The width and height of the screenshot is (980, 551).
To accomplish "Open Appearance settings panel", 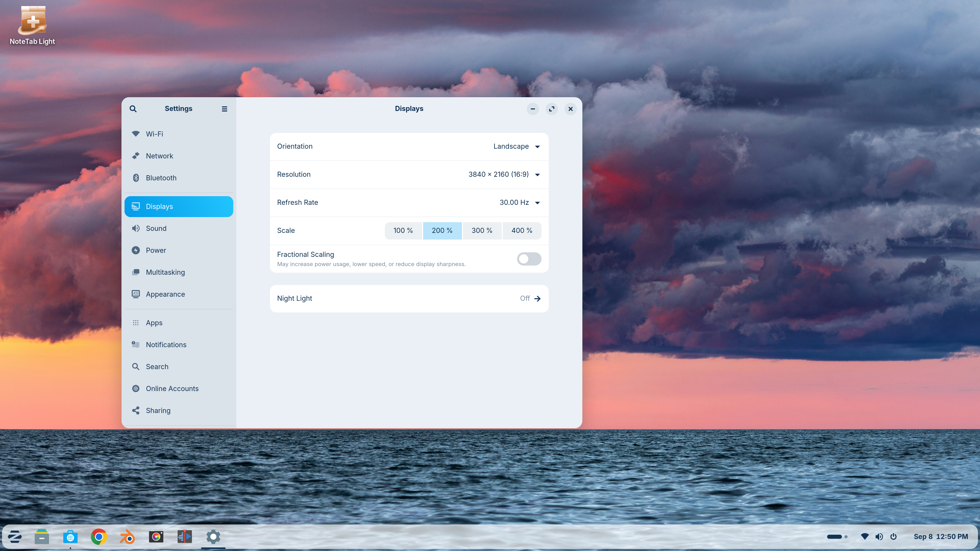I will 179,294.
